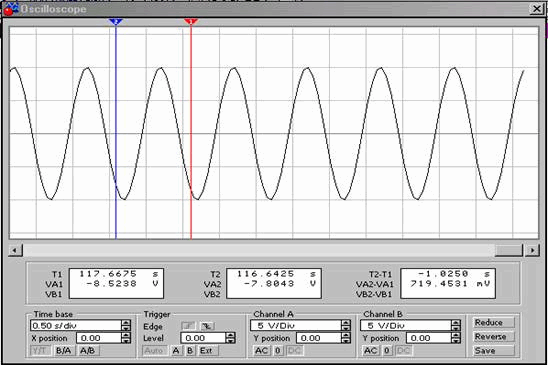The width and height of the screenshot is (548, 365).
Task: Click Channel B 5 V/Div scale field
Action: point(406,326)
